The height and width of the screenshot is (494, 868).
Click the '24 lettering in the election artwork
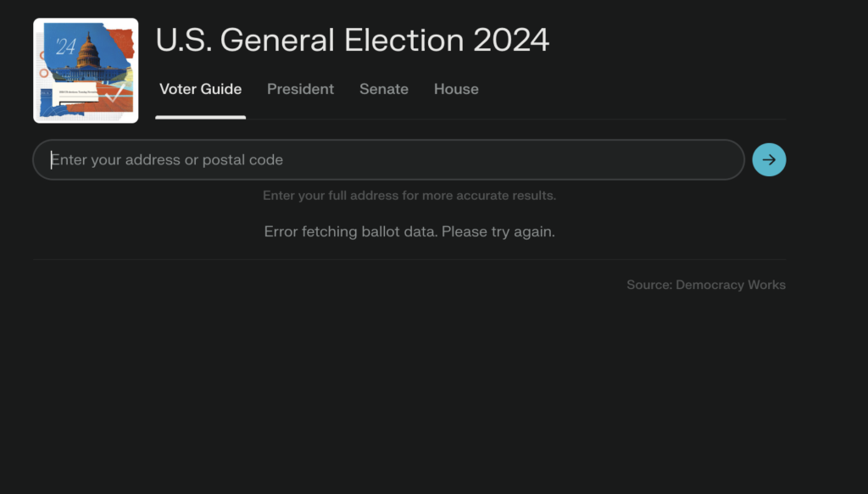point(65,47)
